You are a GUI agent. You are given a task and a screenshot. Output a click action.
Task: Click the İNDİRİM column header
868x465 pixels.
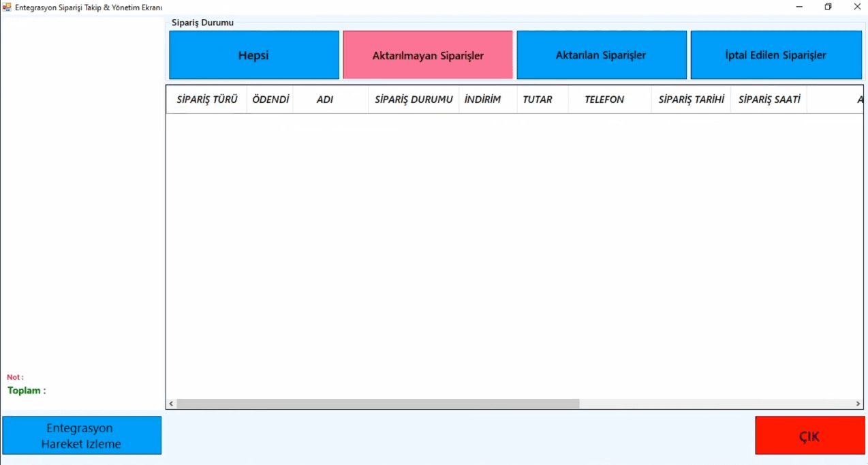(x=488, y=100)
